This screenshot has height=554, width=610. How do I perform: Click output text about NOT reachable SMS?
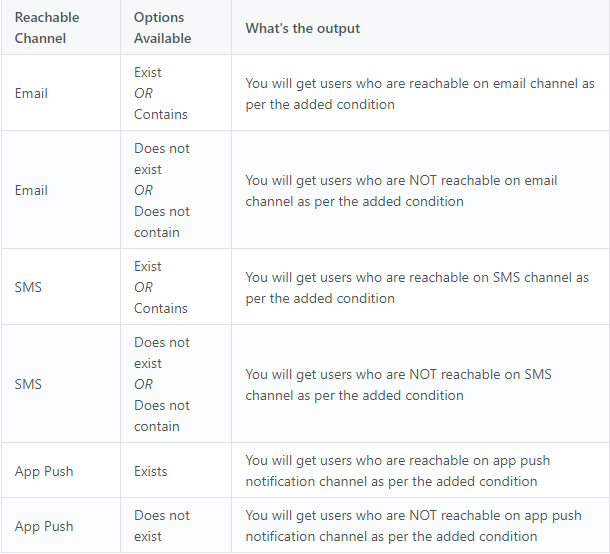pyautogui.click(x=398, y=384)
